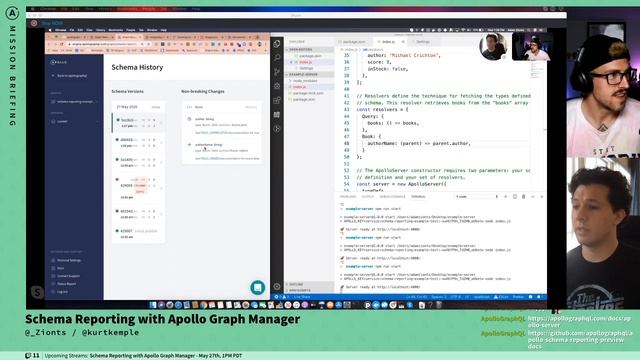Open the Explorer icon in VS Code activity bar
This screenshot has height=360, width=640.
point(277,44)
